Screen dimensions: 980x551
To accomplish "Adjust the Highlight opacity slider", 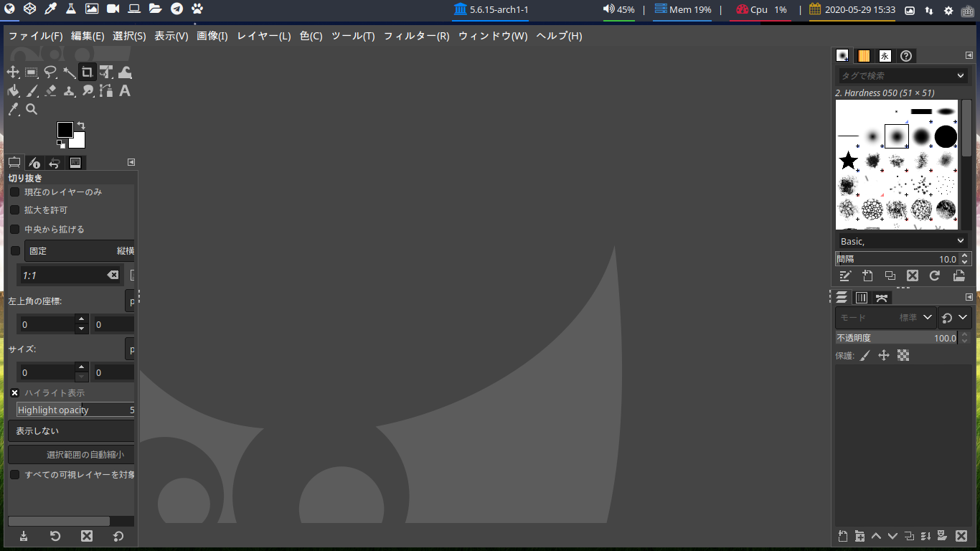I will point(75,410).
